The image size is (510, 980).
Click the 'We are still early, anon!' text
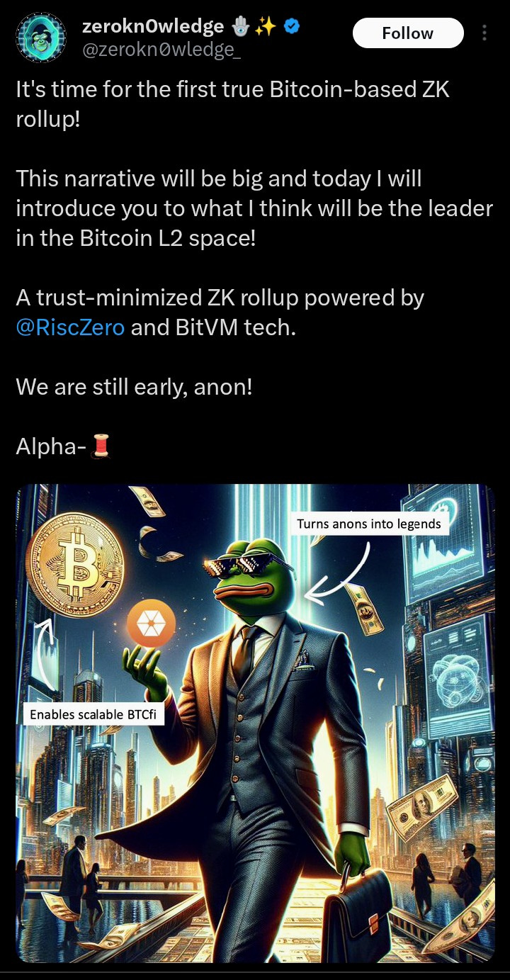pyautogui.click(x=134, y=388)
